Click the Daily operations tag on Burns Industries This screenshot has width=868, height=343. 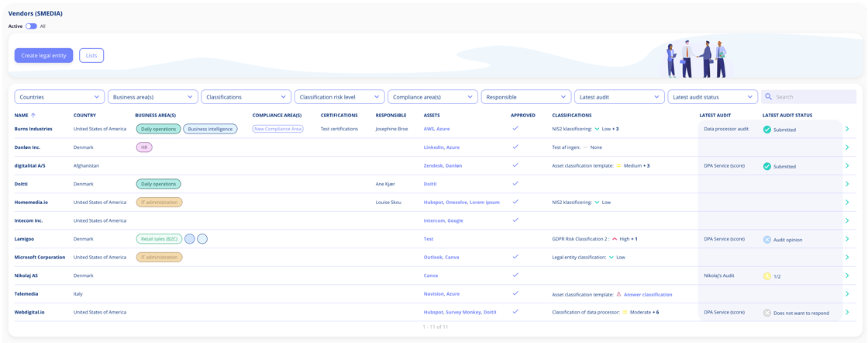[158, 129]
